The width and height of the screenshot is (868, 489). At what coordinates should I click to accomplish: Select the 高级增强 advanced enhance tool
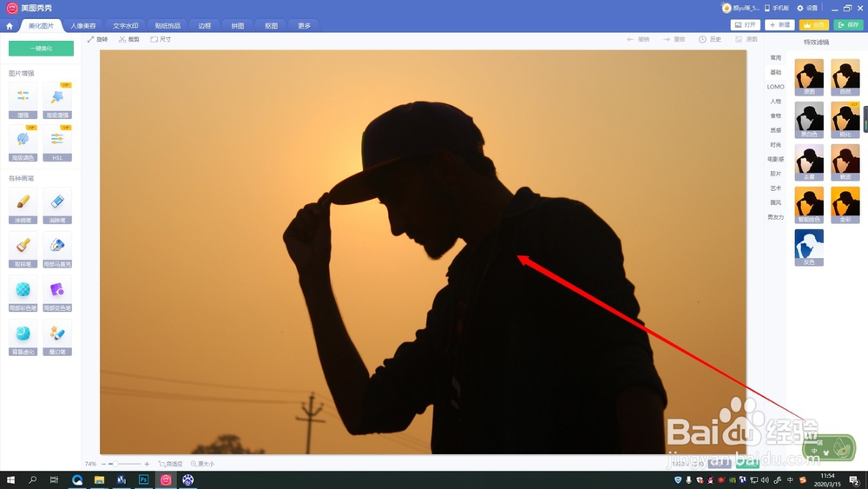57,100
